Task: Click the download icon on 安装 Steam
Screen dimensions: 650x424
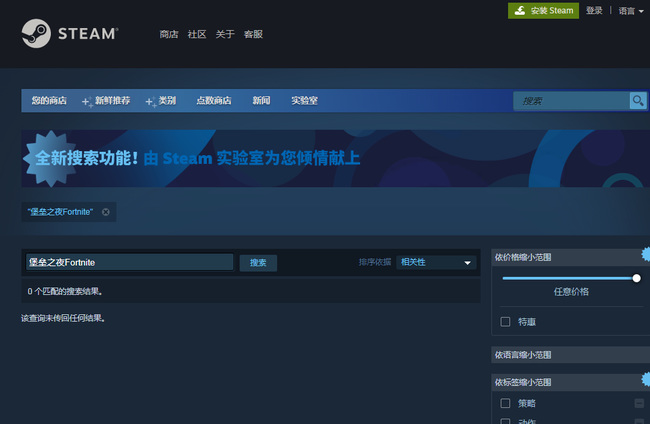Action: pyautogui.click(x=520, y=11)
